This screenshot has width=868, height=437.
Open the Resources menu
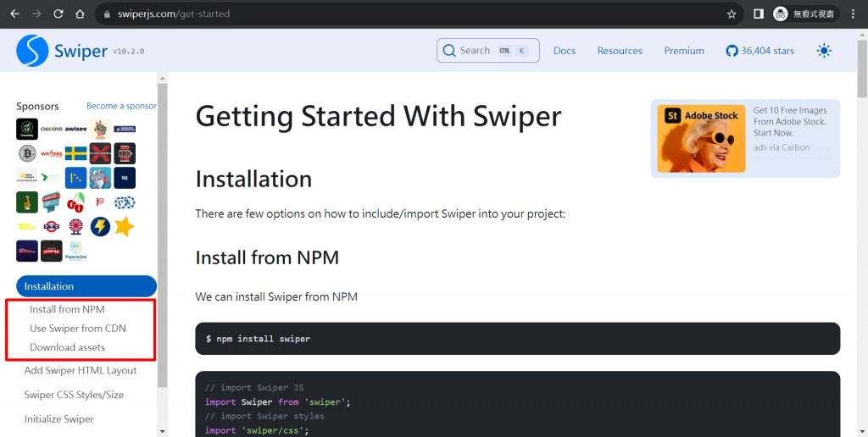point(620,51)
